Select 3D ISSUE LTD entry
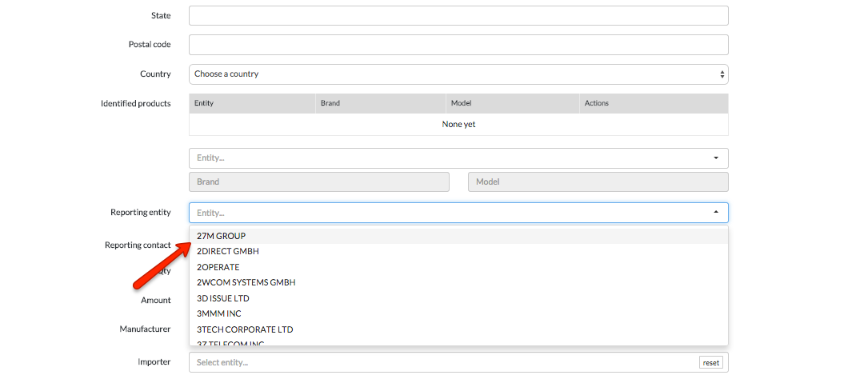This screenshot has width=868, height=375. pyautogui.click(x=223, y=298)
